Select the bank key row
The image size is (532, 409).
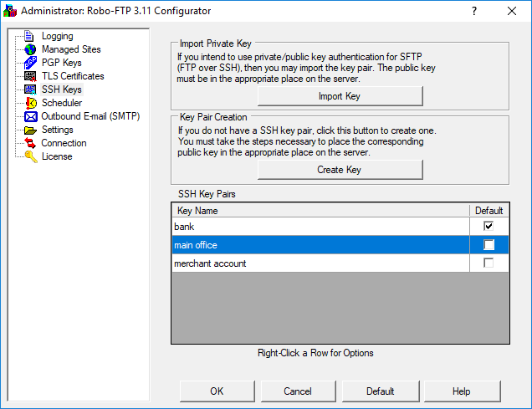[340, 226]
